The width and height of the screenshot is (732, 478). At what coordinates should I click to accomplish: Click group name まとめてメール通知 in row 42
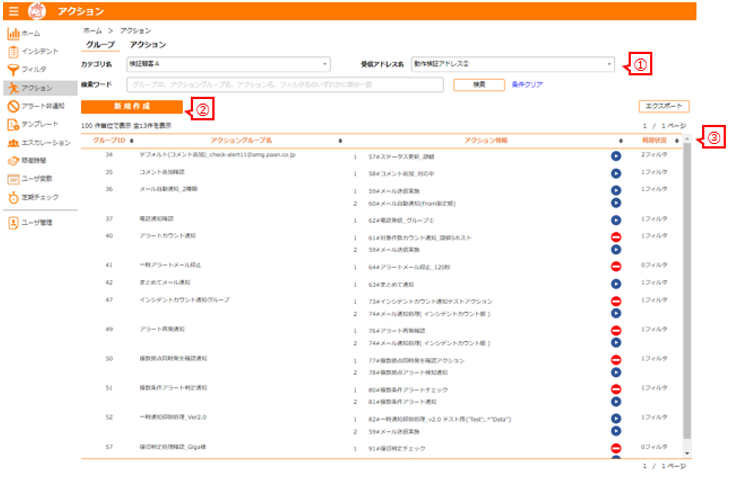click(x=165, y=282)
